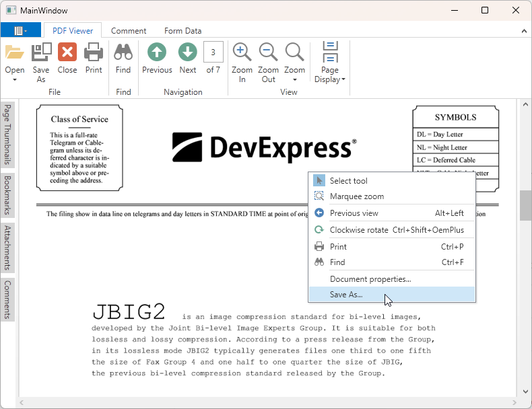The width and height of the screenshot is (532, 409).
Task: Click the binoculars icon in context menu
Action: (319, 262)
